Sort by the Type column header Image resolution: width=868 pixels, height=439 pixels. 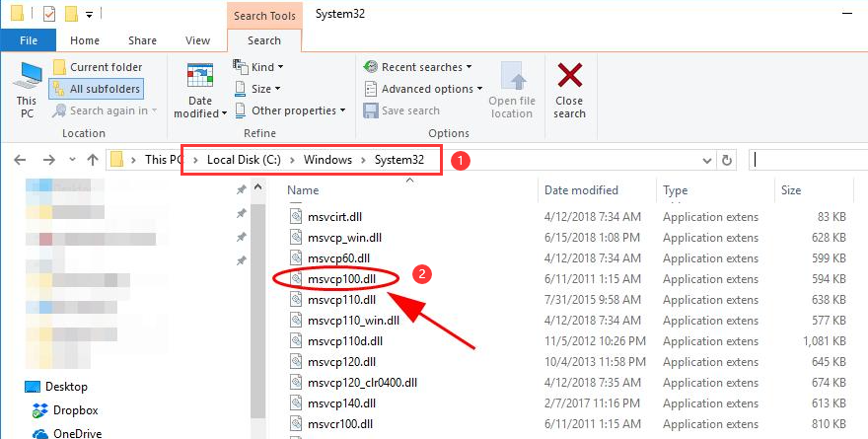[676, 189]
